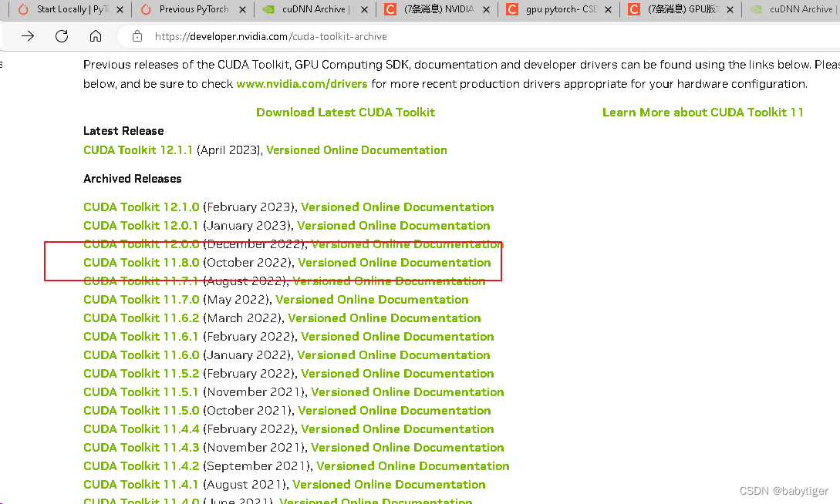Close the GPU版 CSDN tab
Screen dimensions: 840x504
(730, 9)
